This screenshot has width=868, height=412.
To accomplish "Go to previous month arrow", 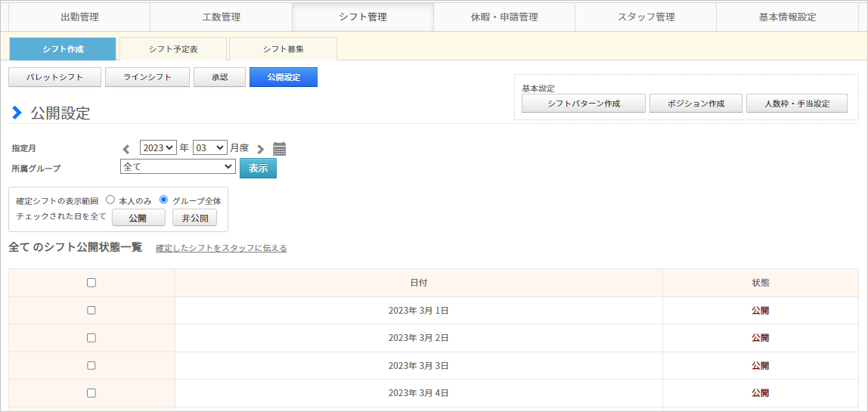I will (x=126, y=149).
